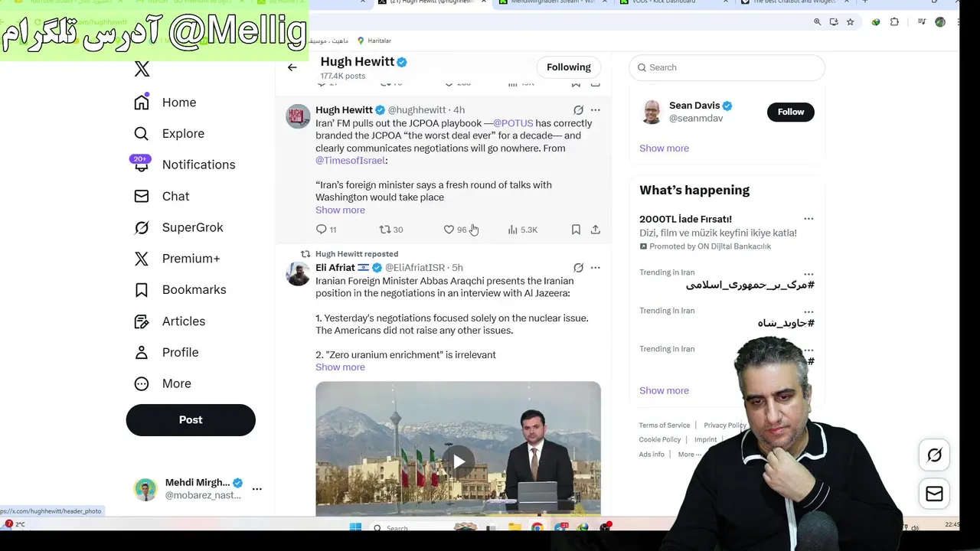This screenshot has width=980, height=551.
Task: Switch to The Best Chatbot tab
Action: pyautogui.click(x=792, y=2)
